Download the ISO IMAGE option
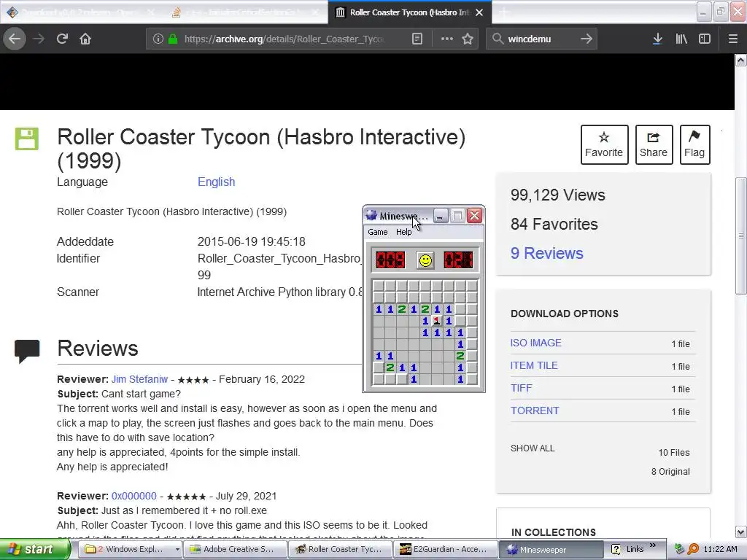This screenshot has height=560, width=747. [536, 343]
